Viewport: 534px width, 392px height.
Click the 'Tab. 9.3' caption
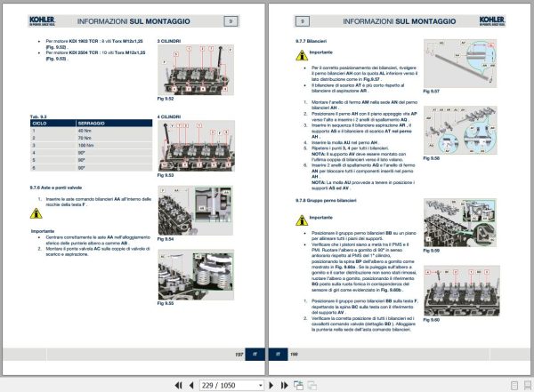click(x=38, y=116)
